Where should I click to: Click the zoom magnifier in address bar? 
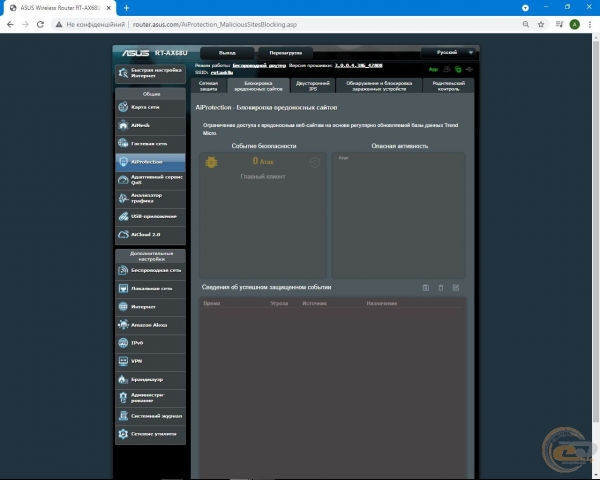click(x=526, y=24)
